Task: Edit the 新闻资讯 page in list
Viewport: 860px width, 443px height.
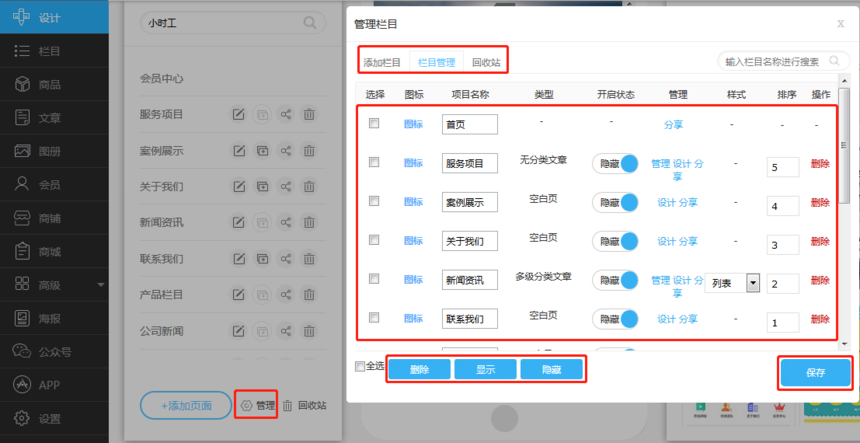Action: click(x=239, y=223)
